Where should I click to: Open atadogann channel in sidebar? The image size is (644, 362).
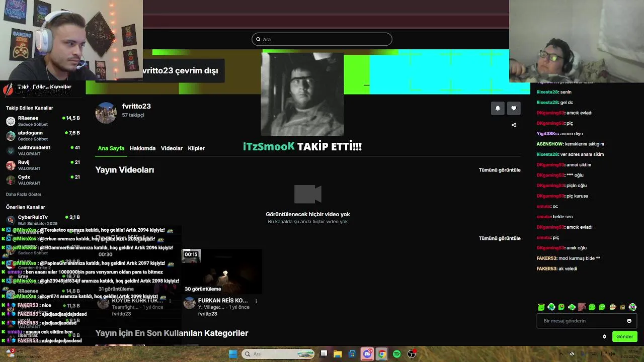click(43, 136)
